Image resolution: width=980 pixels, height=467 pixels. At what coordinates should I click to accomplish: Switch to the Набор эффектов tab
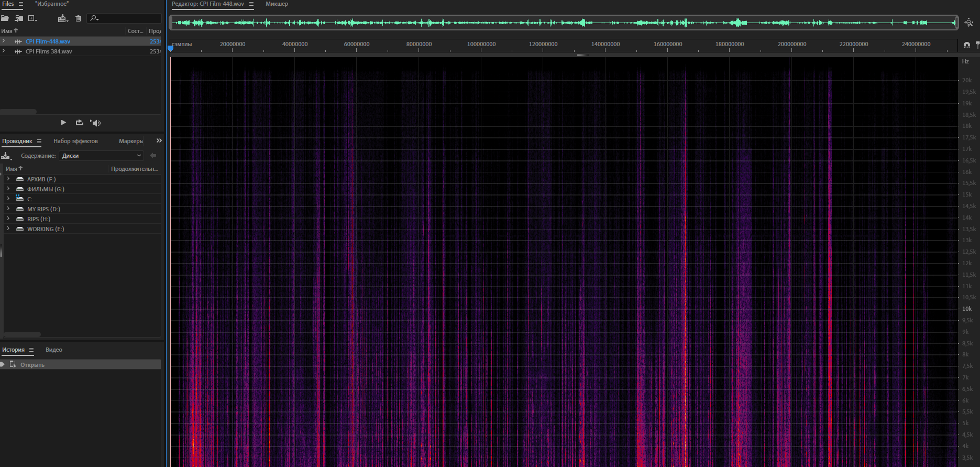[75, 141]
